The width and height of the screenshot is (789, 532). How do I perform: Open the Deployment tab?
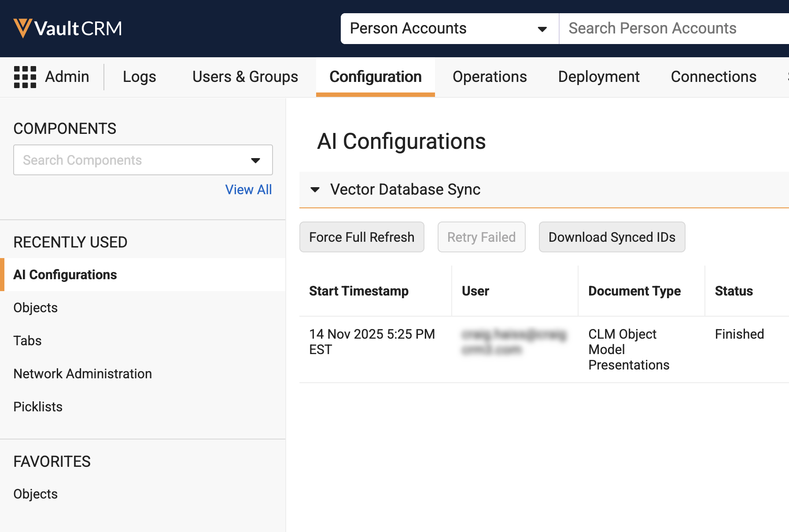tap(599, 77)
